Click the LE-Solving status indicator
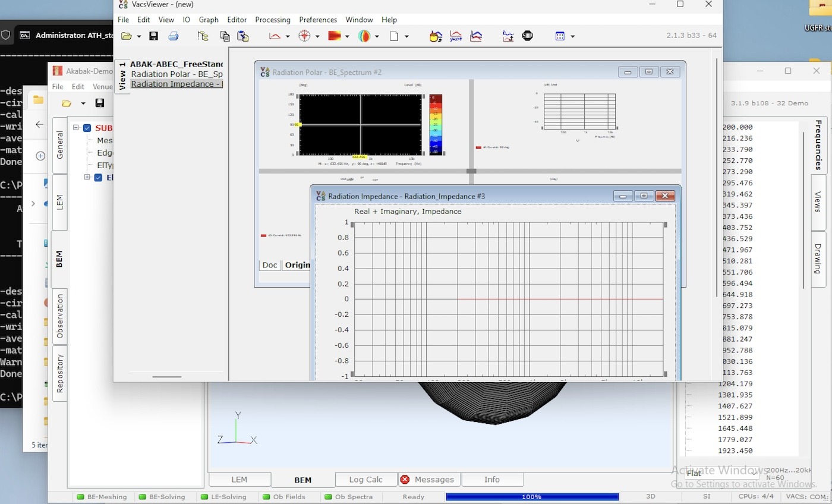This screenshot has width=832, height=504. [x=223, y=497]
